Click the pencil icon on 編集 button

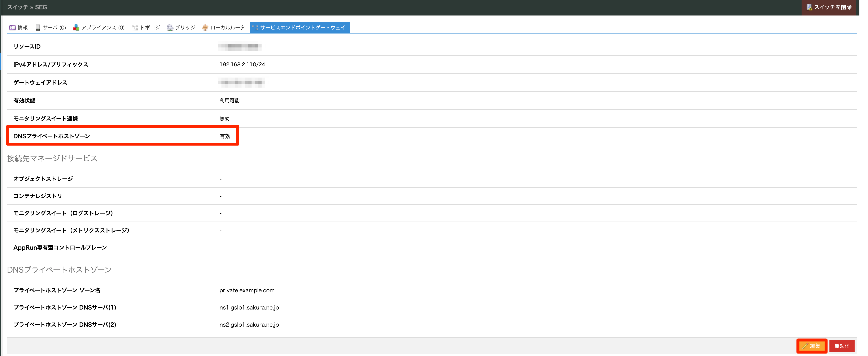pyautogui.click(x=805, y=346)
